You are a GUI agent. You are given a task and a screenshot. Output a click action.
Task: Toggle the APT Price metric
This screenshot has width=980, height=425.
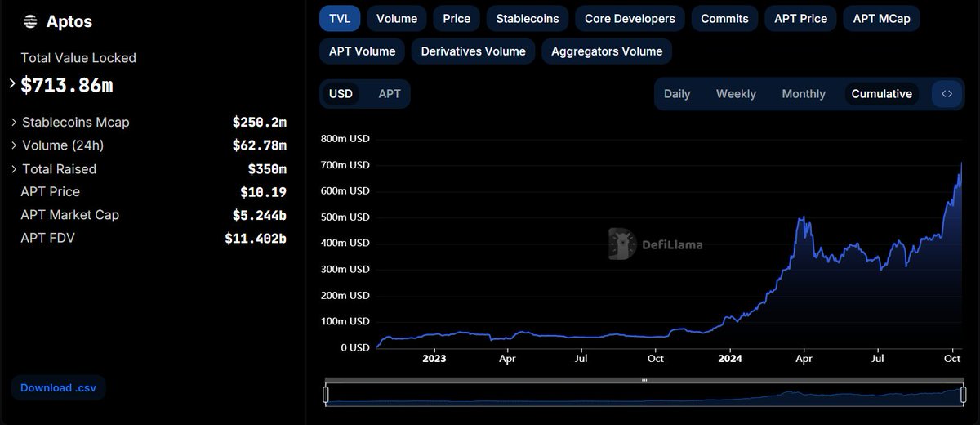click(800, 18)
